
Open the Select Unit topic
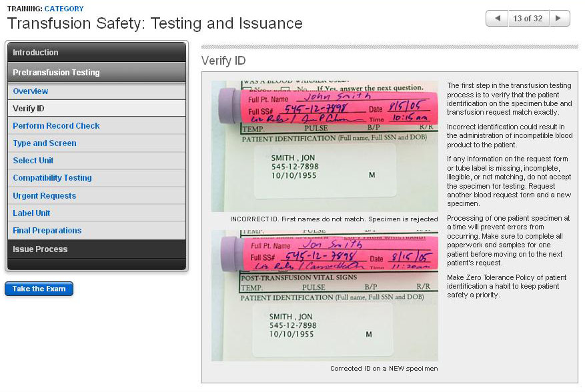pyautogui.click(x=33, y=161)
